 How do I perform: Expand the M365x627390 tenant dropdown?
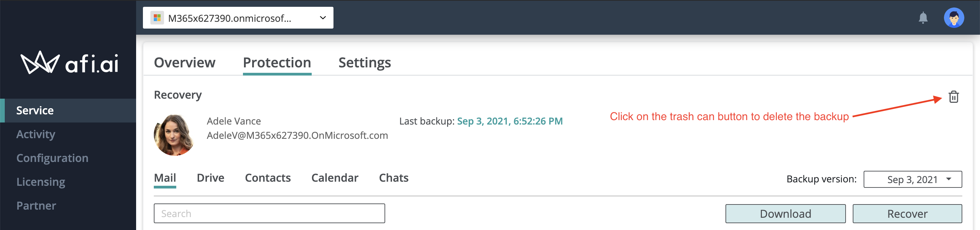(x=238, y=18)
